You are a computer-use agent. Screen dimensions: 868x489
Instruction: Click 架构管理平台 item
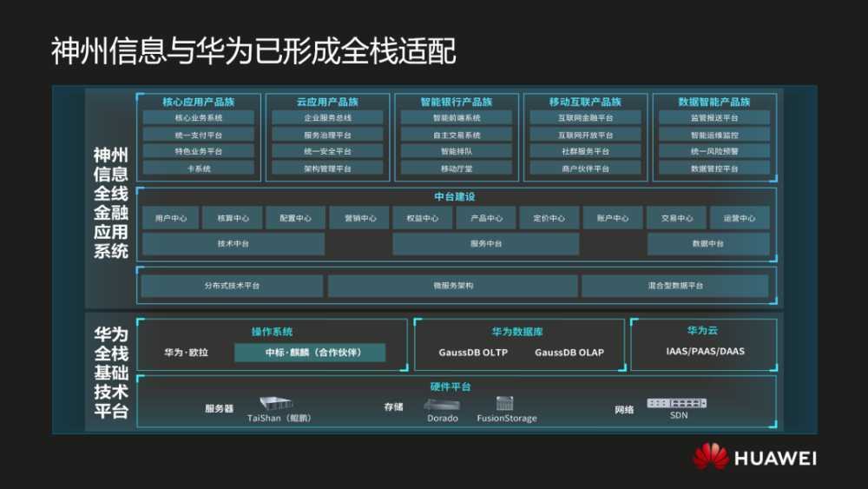[x=328, y=169]
